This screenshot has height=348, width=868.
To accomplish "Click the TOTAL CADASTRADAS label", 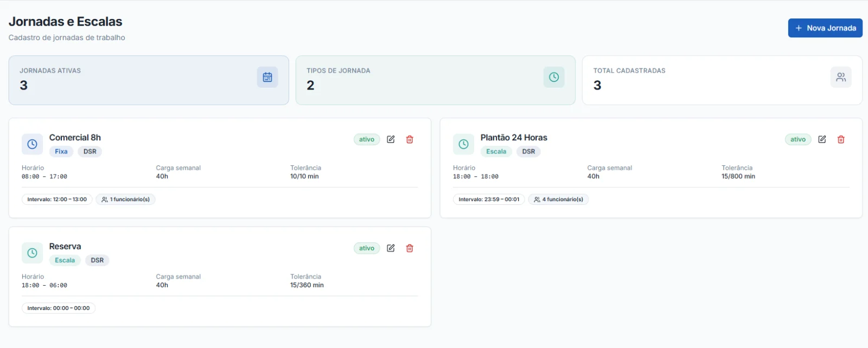I will pyautogui.click(x=629, y=71).
